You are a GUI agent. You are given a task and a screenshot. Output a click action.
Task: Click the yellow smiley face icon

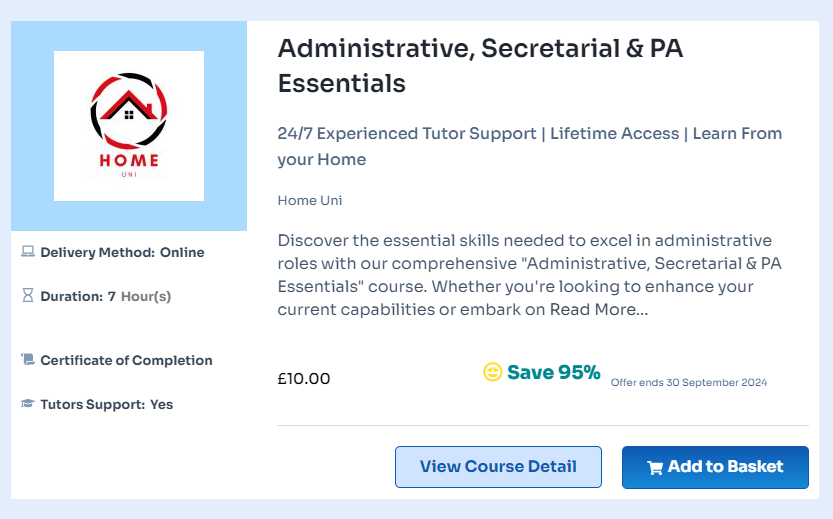pyautogui.click(x=492, y=372)
